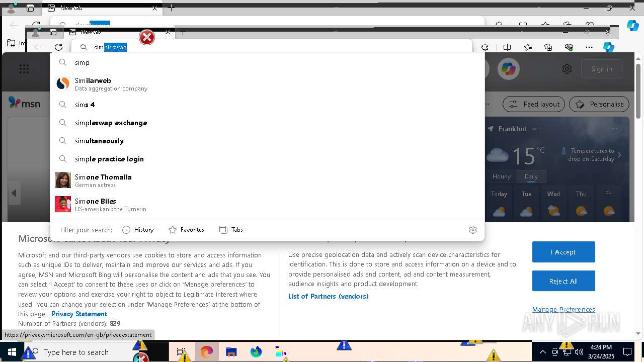Open the MSN apps grid launcher
This screenshot has height=362, width=644.
click(x=24, y=69)
